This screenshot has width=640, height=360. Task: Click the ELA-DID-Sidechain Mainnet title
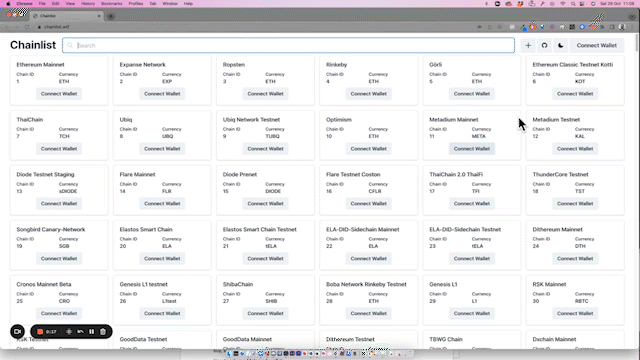(362, 229)
